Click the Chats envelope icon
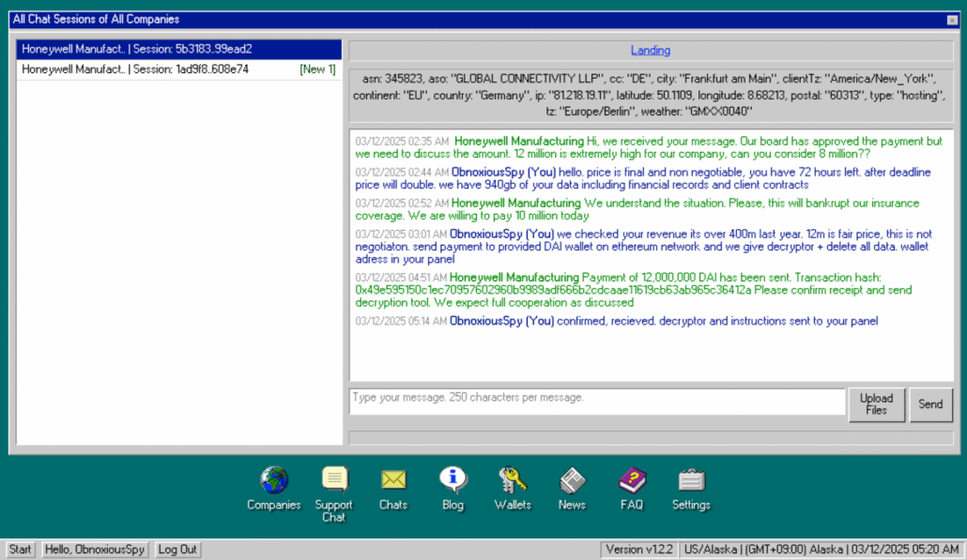The height and width of the screenshot is (560, 967). pyautogui.click(x=393, y=480)
